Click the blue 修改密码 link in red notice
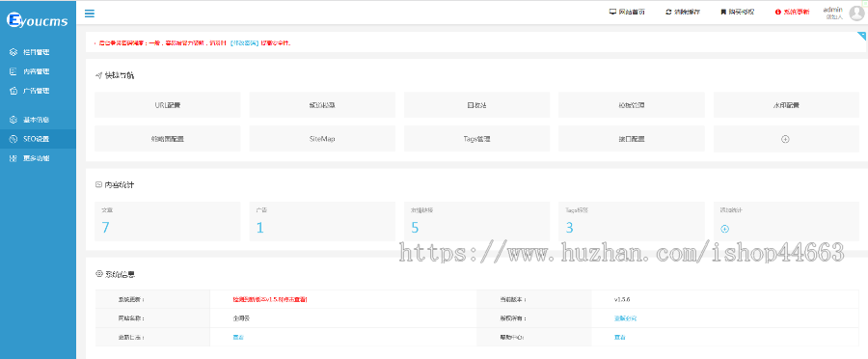Viewport: 868px width, 359px height. click(246, 42)
